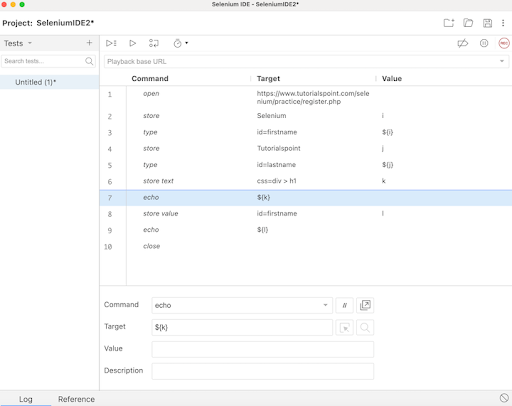Select row 4 store Tutorialspoint
The height and width of the screenshot is (406, 512).
[306, 149]
